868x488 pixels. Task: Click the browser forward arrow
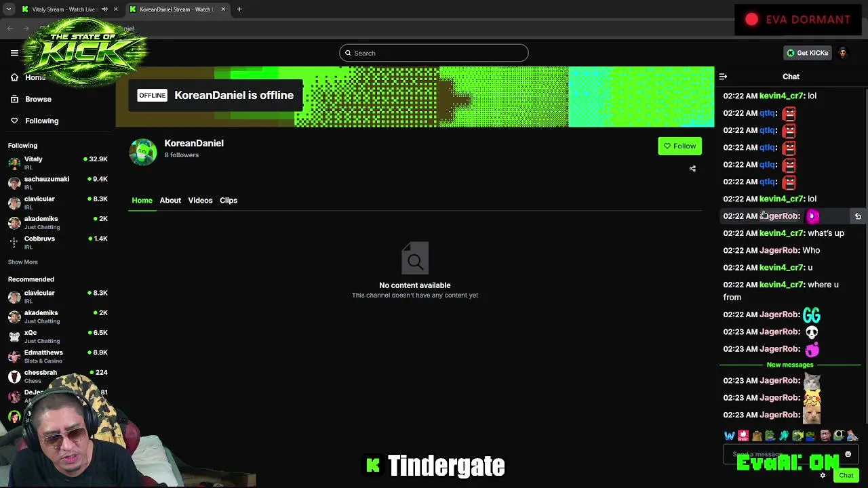tap(26, 28)
